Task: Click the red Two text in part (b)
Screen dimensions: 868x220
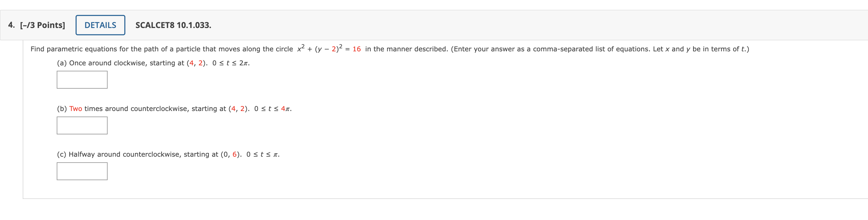Action: tap(75, 109)
